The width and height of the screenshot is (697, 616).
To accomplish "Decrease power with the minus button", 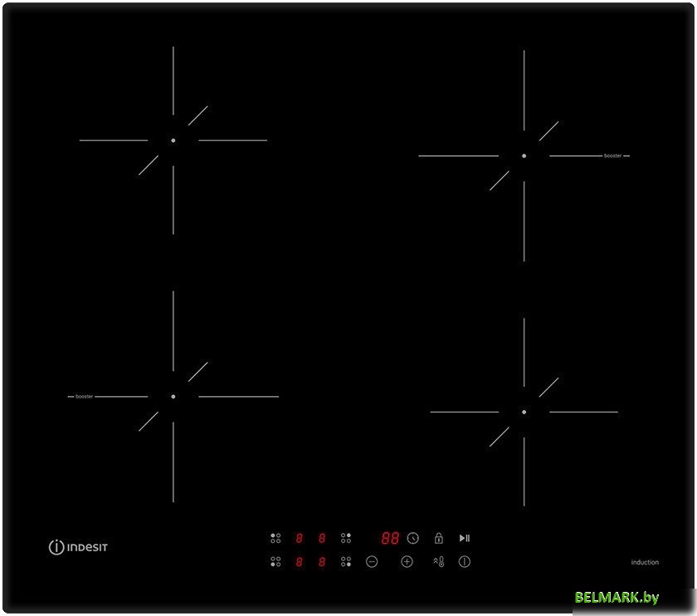I will coord(372,562).
